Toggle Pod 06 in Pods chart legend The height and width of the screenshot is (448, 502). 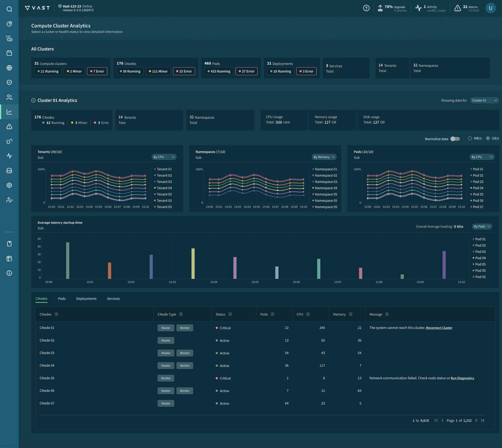point(477,201)
